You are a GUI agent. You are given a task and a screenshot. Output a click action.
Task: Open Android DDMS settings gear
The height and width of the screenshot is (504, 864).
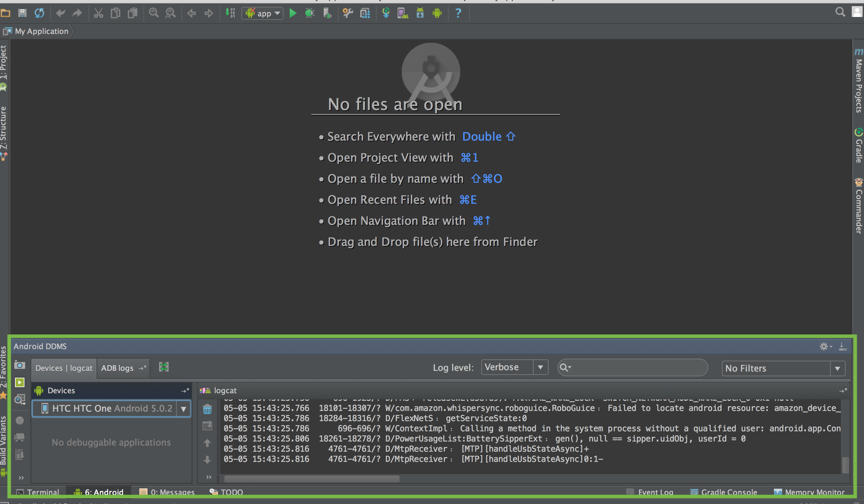(x=825, y=347)
